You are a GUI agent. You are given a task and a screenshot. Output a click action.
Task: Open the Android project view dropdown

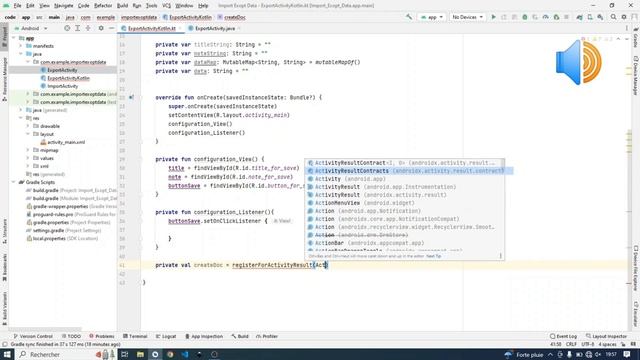pos(31,28)
